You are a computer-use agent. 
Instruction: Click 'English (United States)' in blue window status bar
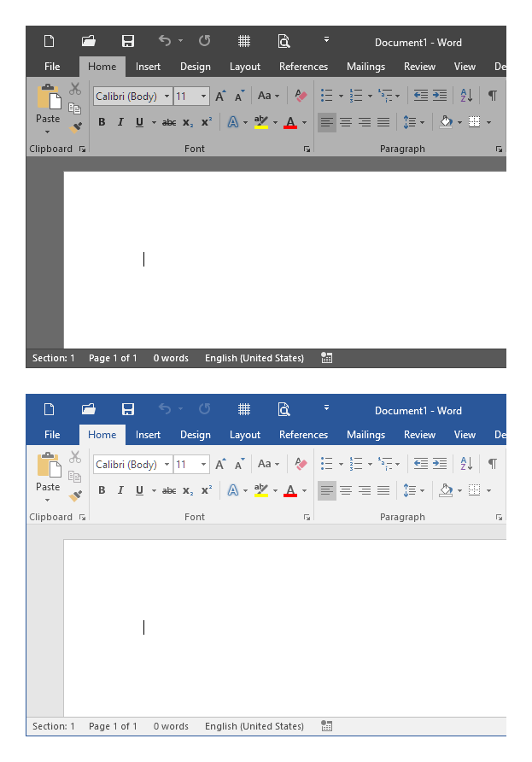(254, 726)
